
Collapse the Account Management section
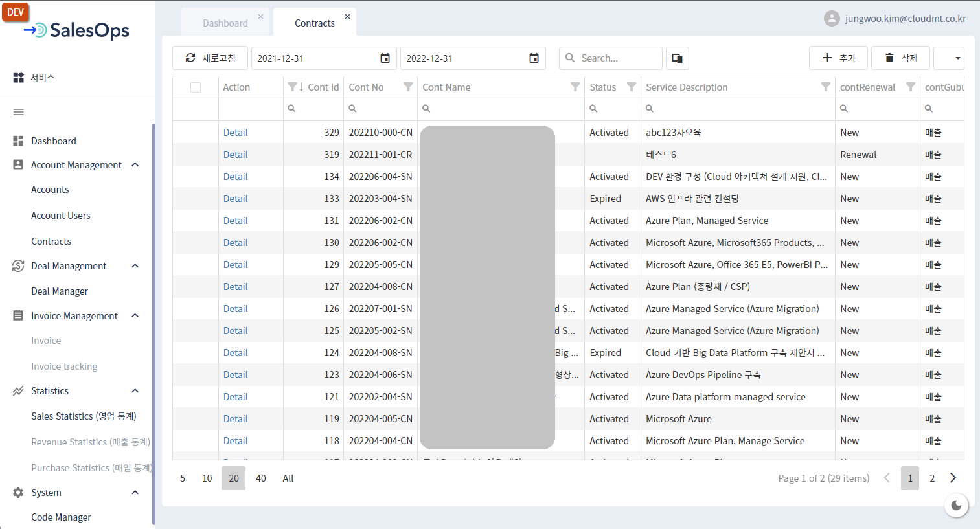pyautogui.click(x=135, y=164)
